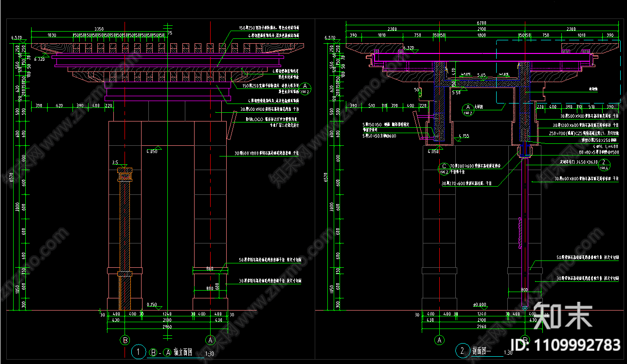
Task: Select drawing number bubble 1
Action: tap(139, 351)
